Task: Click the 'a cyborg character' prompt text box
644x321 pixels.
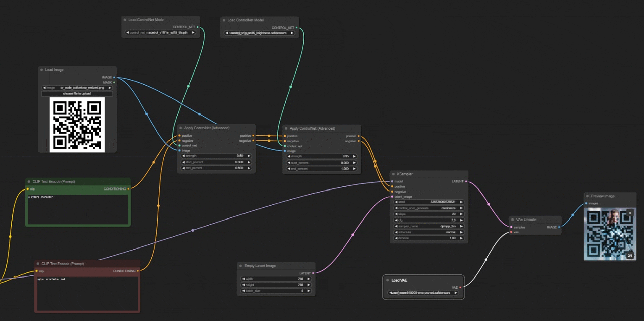Action: click(78, 209)
